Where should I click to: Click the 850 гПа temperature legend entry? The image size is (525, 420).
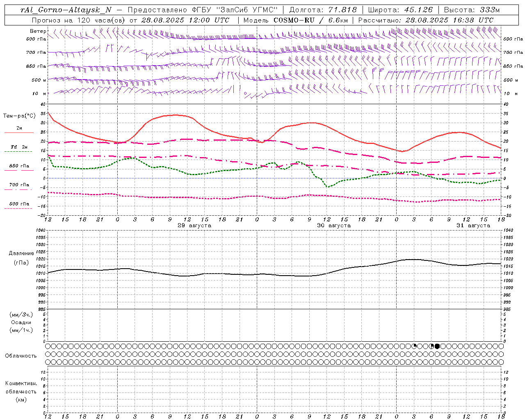point(19,166)
